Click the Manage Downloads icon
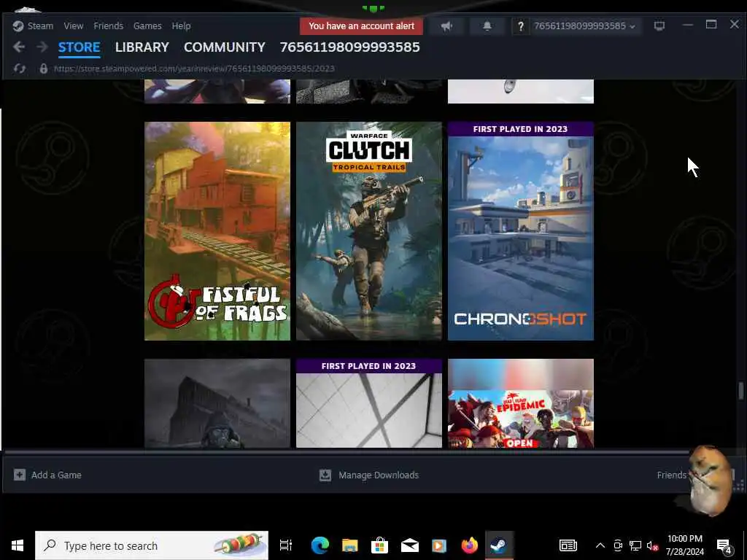Viewport: 747px width, 560px height. (325, 475)
